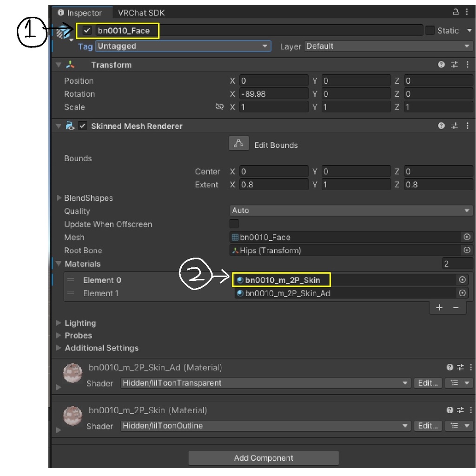This screenshot has width=476, height=476.
Task: Open help for bn0010_m_2P_Skin_Ad material
Action: point(450,367)
